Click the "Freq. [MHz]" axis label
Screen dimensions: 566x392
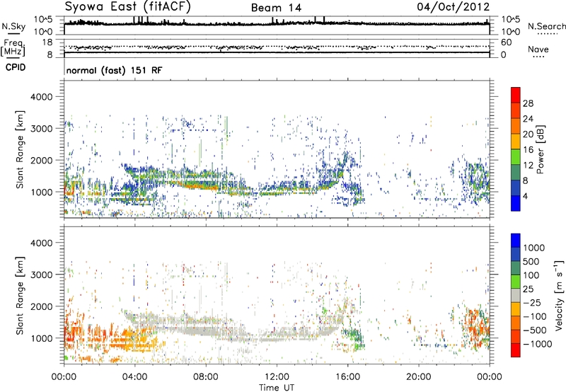pyautogui.click(x=13, y=47)
